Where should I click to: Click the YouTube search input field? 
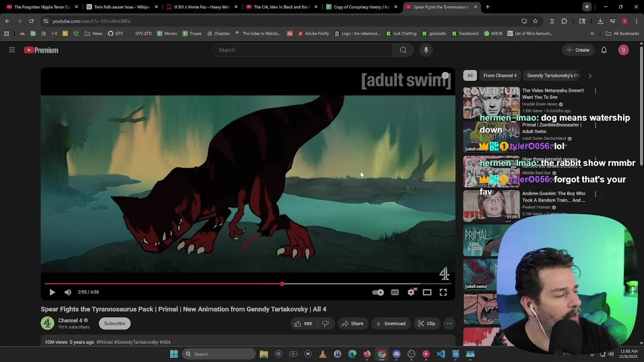303,50
